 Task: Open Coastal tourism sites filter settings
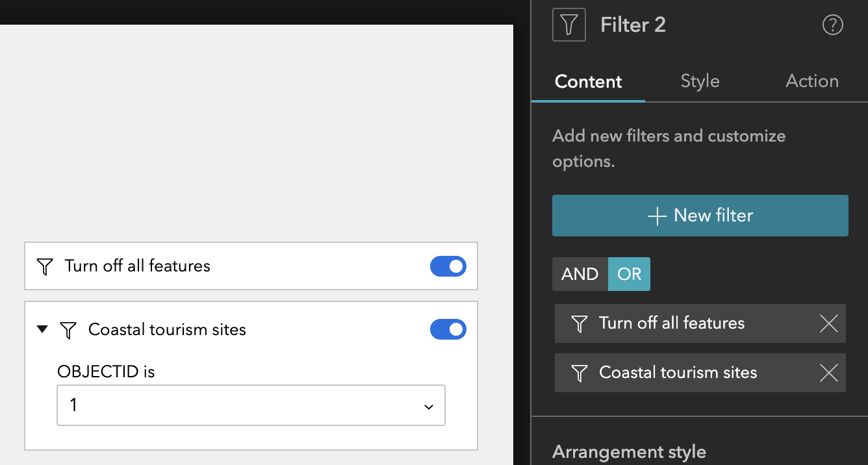(678, 373)
